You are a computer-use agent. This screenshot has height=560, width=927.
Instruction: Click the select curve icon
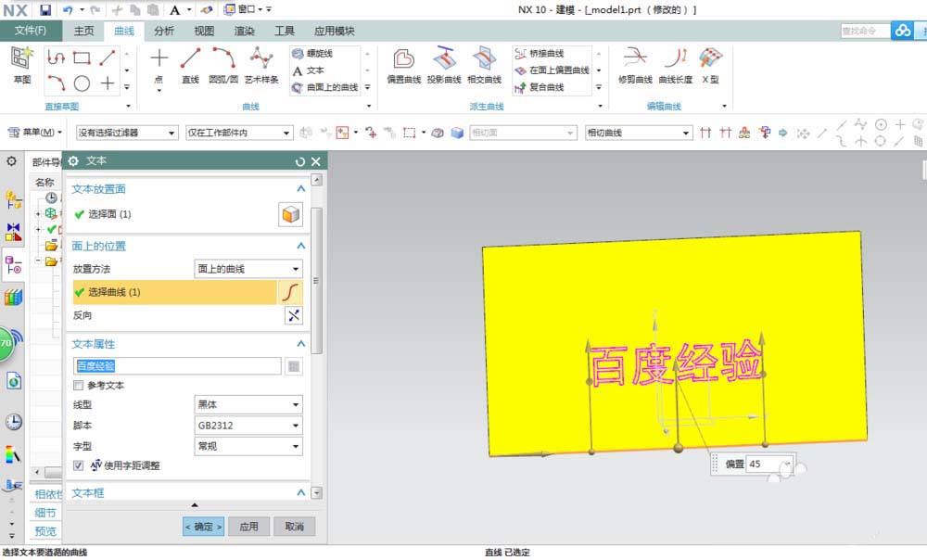[x=290, y=292]
